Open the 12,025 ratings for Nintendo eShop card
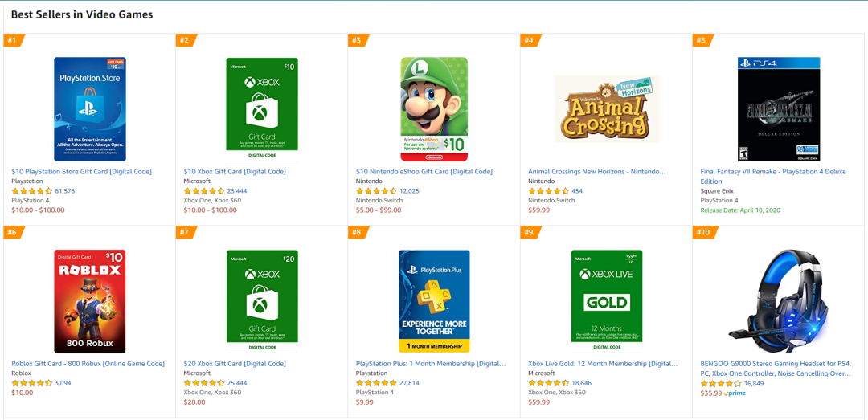The width and height of the screenshot is (868, 420). (x=409, y=191)
